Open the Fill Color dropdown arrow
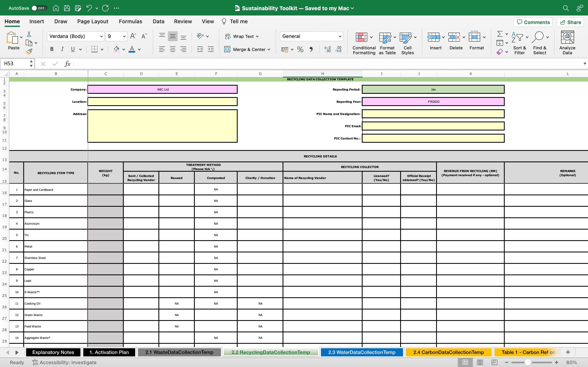The image size is (588, 367). pos(124,49)
